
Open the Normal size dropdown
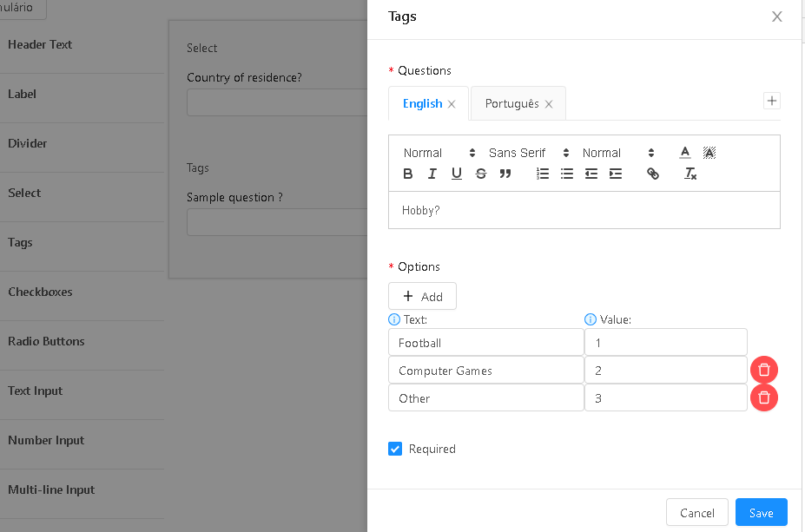[618, 153]
